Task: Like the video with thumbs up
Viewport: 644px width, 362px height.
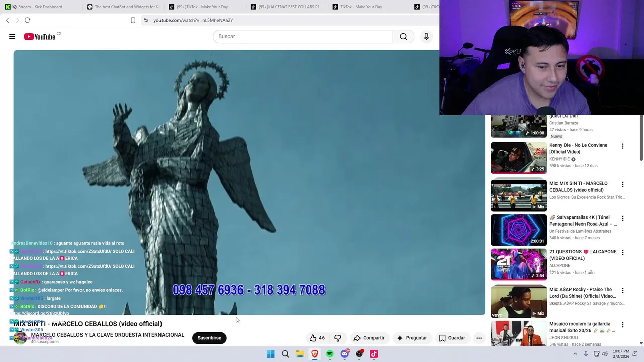Action: coord(317,338)
